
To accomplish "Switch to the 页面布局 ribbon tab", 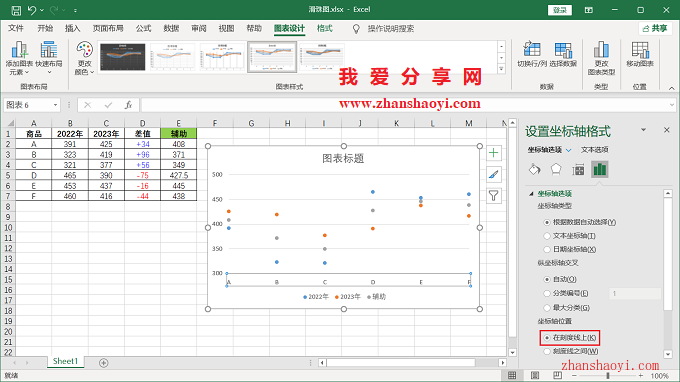I will [x=108, y=29].
